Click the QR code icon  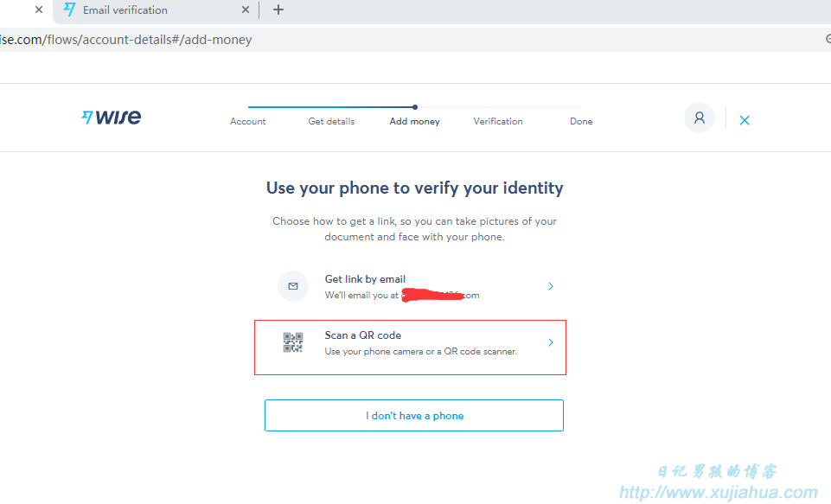pyautogui.click(x=293, y=342)
